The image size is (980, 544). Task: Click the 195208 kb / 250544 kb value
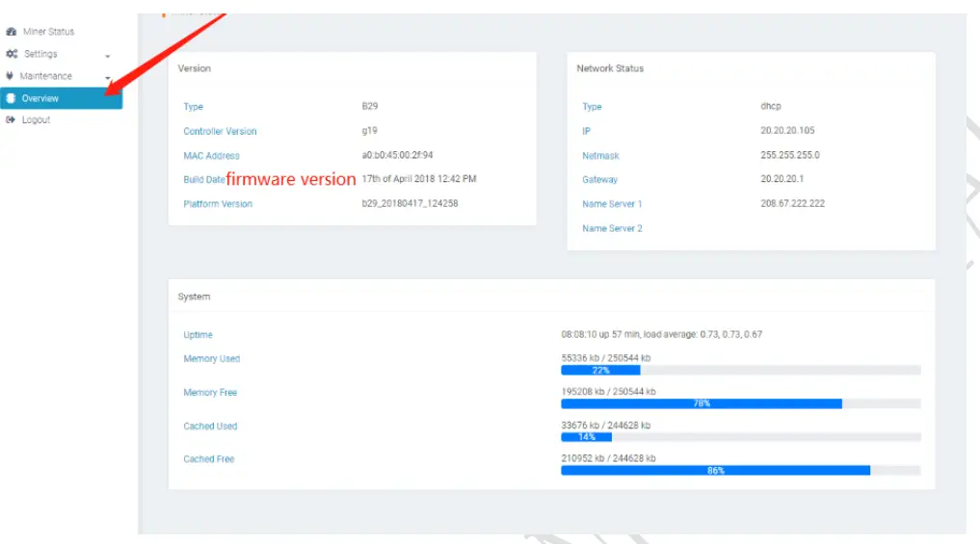[608, 392]
